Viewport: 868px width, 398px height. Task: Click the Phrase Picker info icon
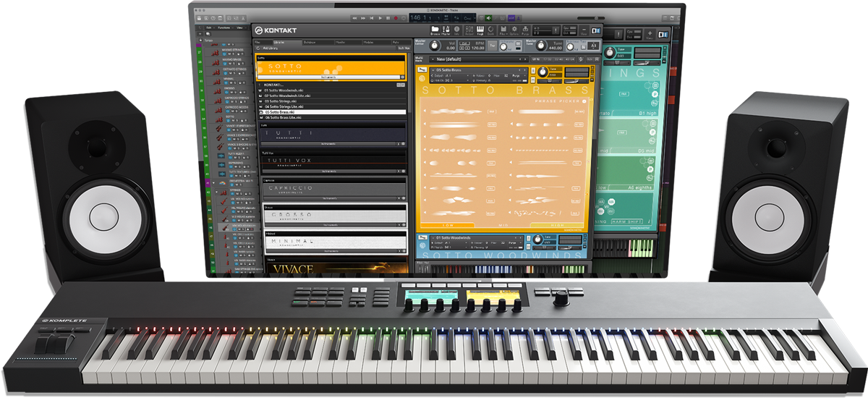point(584,101)
